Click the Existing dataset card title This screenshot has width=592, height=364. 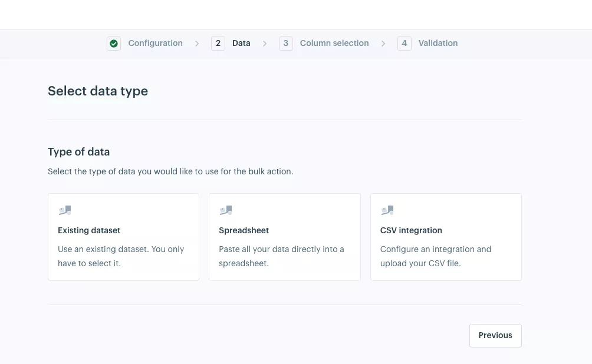click(x=89, y=230)
